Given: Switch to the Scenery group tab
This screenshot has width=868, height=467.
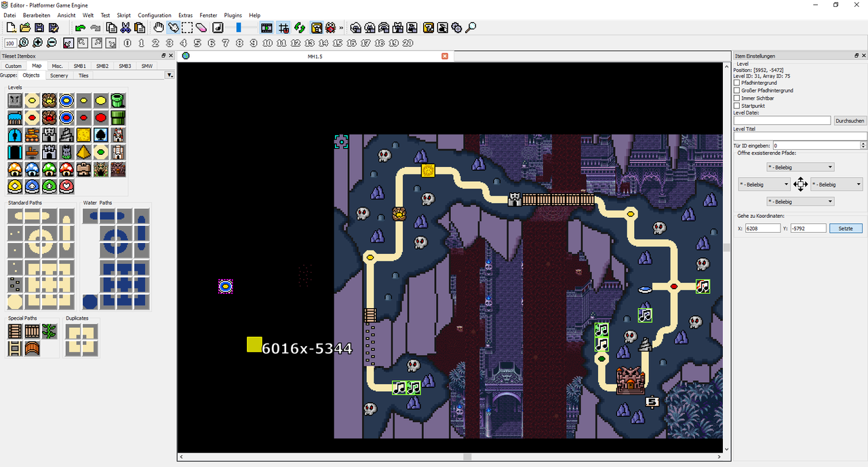Looking at the screenshot, I should (59, 75).
